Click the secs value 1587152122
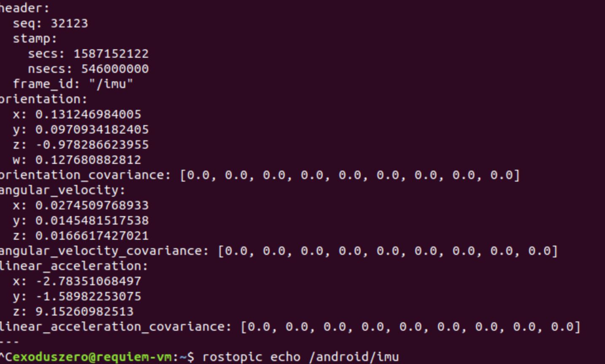The width and height of the screenshot is (605, 364). (111, 54)
